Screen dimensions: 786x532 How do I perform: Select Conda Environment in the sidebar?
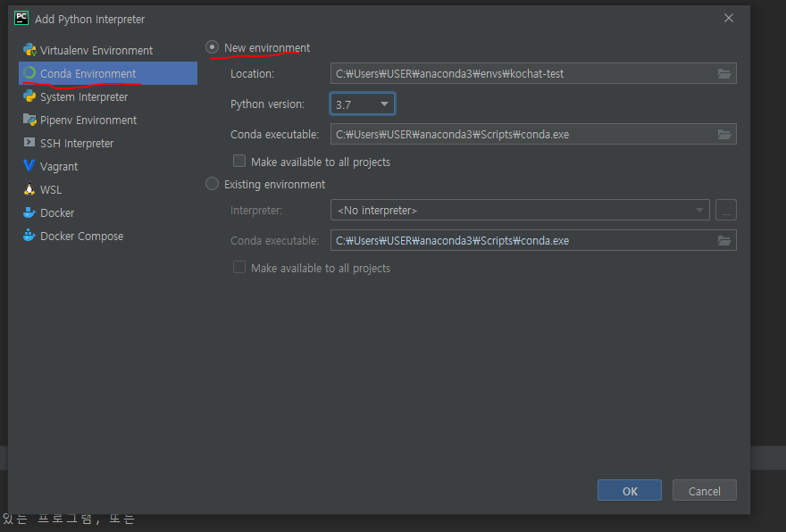coord(108,73)
